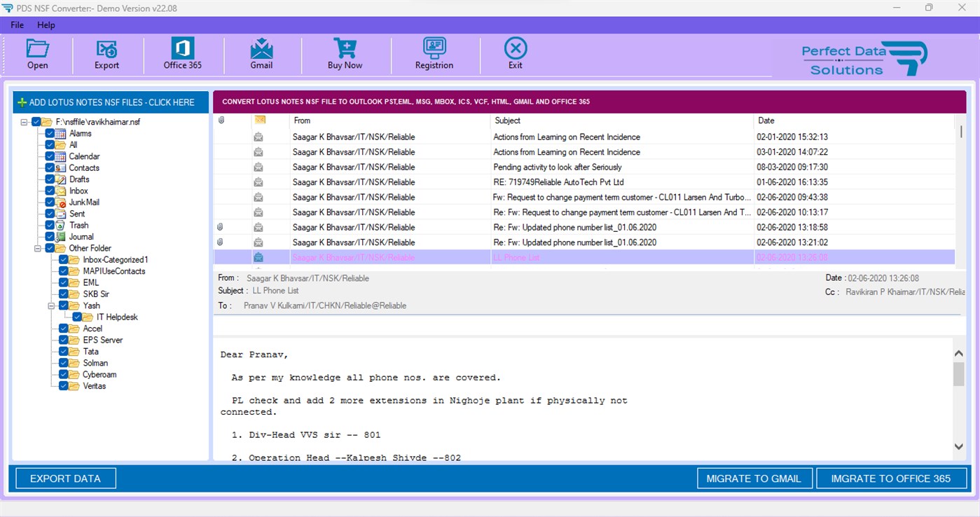Uncheck the Inbox folder checkbox

point(50,191)
